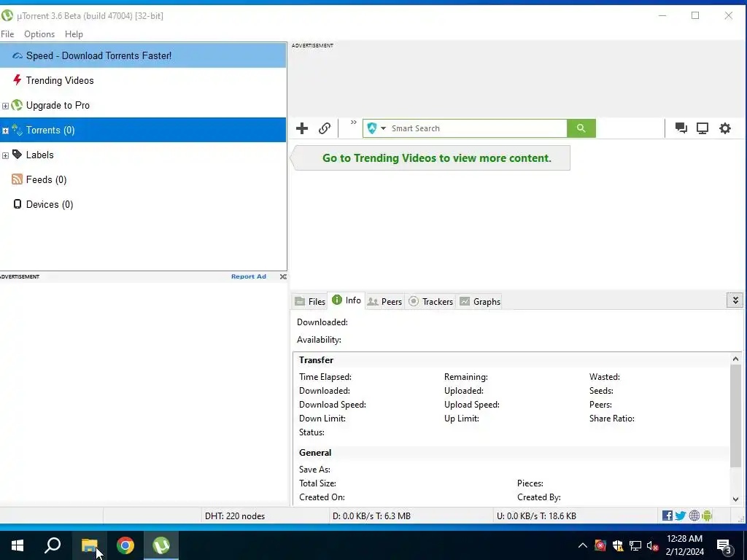This screenshot has height=560, width=747.
Task: Switch to the Info tab
Action: 347,300
